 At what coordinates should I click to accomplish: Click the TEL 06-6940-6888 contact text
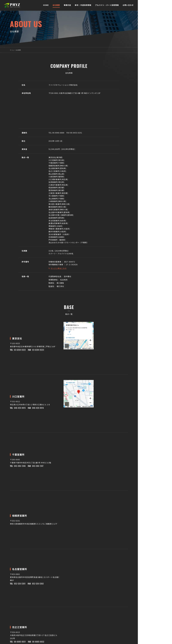click(56, 133)
